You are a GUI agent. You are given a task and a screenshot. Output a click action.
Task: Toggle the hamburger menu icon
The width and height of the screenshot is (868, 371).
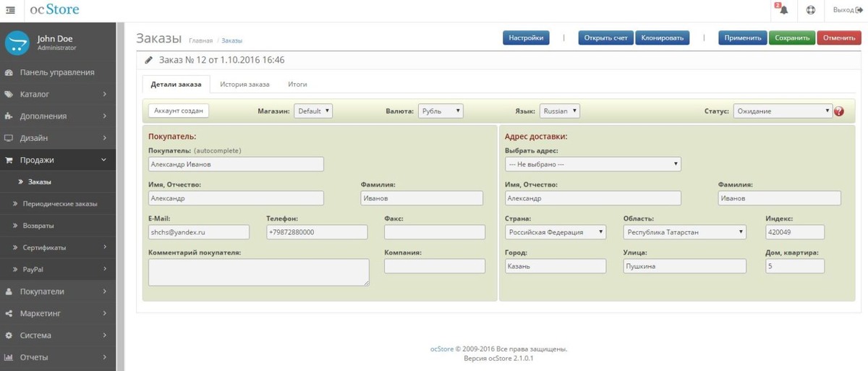[10, 10]
